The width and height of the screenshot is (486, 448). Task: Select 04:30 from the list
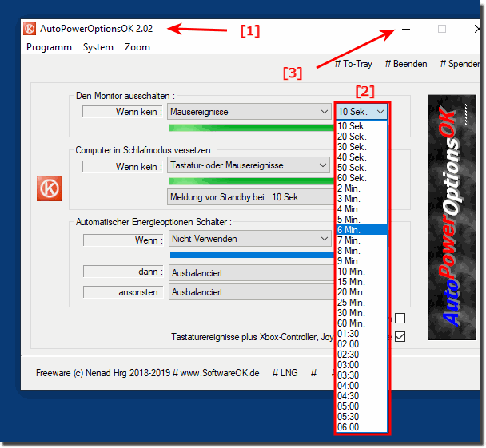tap(362, 396)
